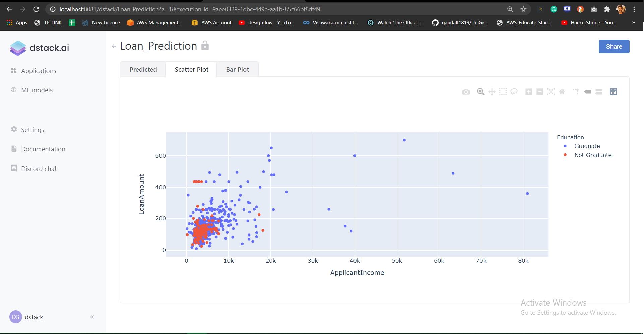Select the plot Pan tool
Image resolution: width=644 pixels, height=334 pixels.
tap(492, 92)
